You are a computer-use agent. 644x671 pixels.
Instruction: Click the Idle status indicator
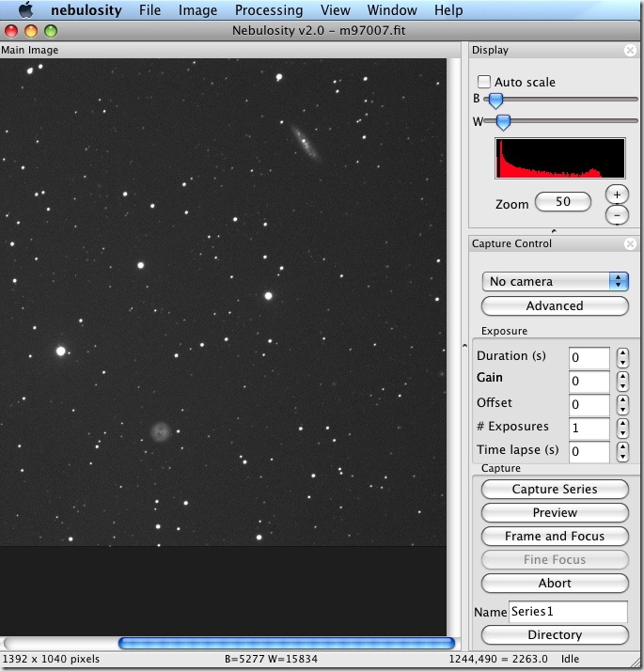(x=570, y=659)
